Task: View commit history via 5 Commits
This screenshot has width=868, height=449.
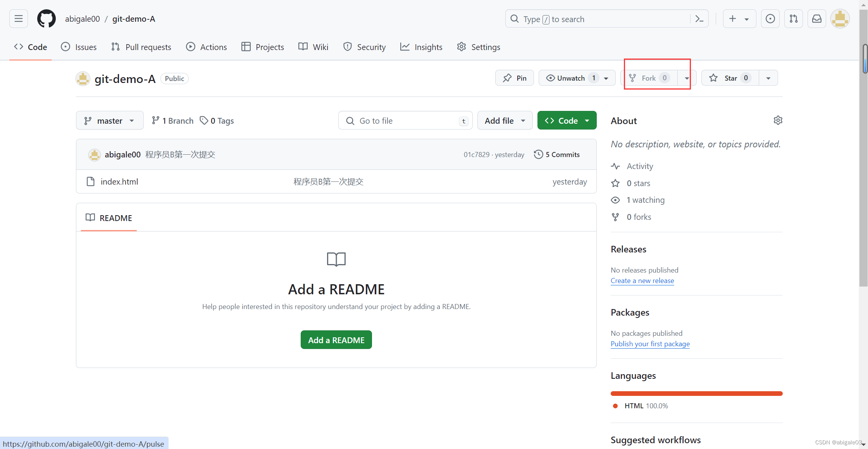Action: [557, 154]
